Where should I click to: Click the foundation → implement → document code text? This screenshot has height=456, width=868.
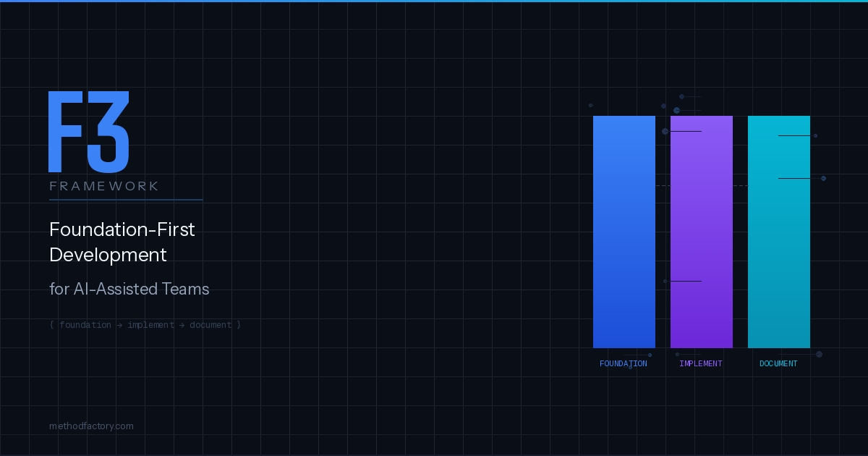[145, 325]
